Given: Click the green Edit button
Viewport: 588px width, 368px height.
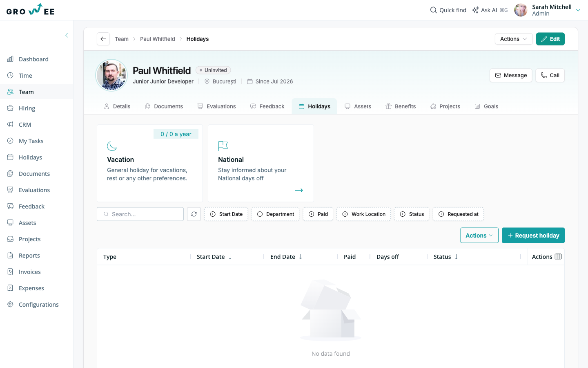Looking at the screenshot, I should [550, 39].
